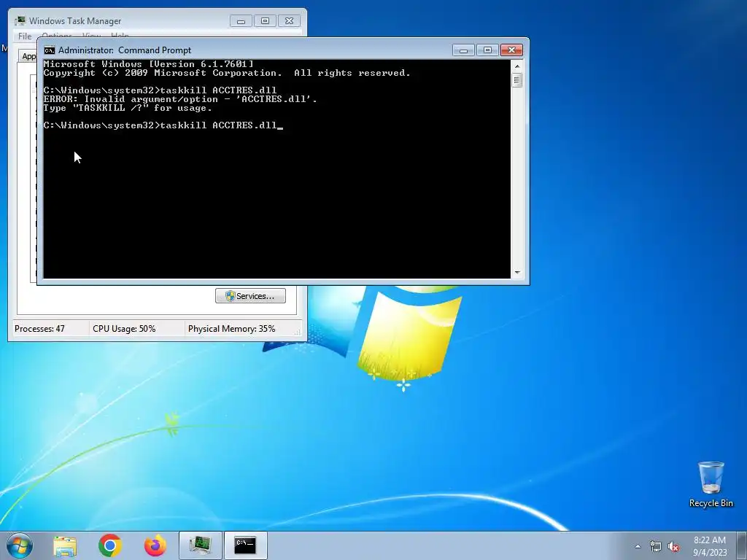
Task: Click the Physical Memory: 35% status text
Action: [232, 329]
